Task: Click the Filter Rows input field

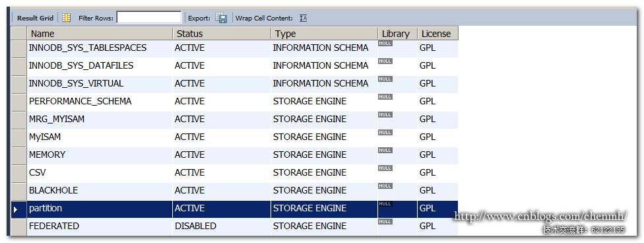Action: 149,18
